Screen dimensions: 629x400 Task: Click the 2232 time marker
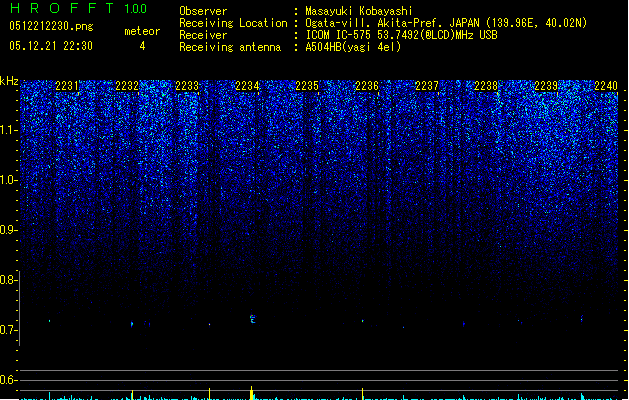[127, 86]
